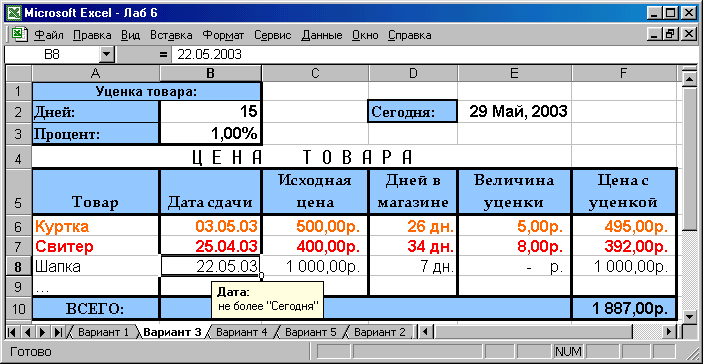Select column B header
The width and height of the screenshot is (703, 364).
[x=210, y=74]
